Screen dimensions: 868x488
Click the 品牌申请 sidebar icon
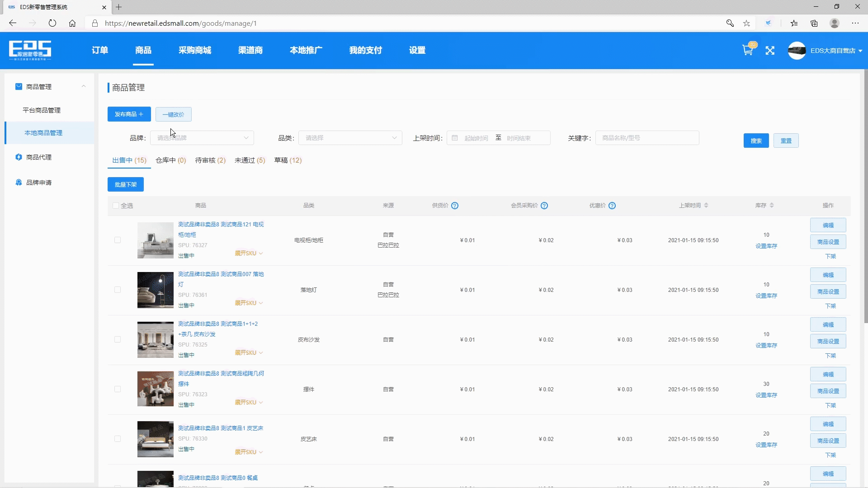pyautogui.click(x=19, y=182)
